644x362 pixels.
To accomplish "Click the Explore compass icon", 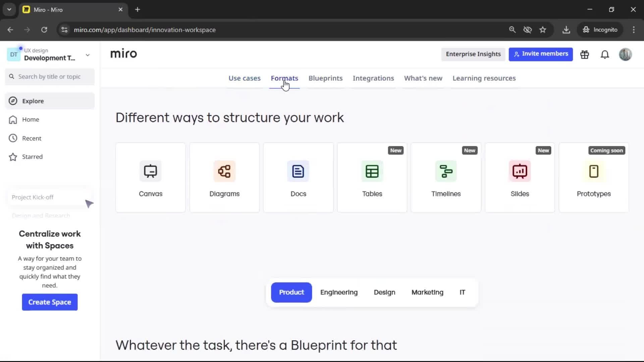I will (x=13, y=101).
